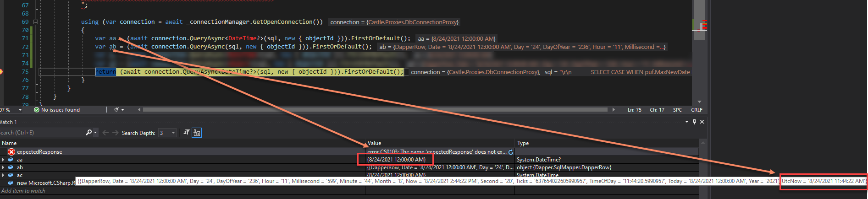Click the Add item to watch field

pos(23,191)
